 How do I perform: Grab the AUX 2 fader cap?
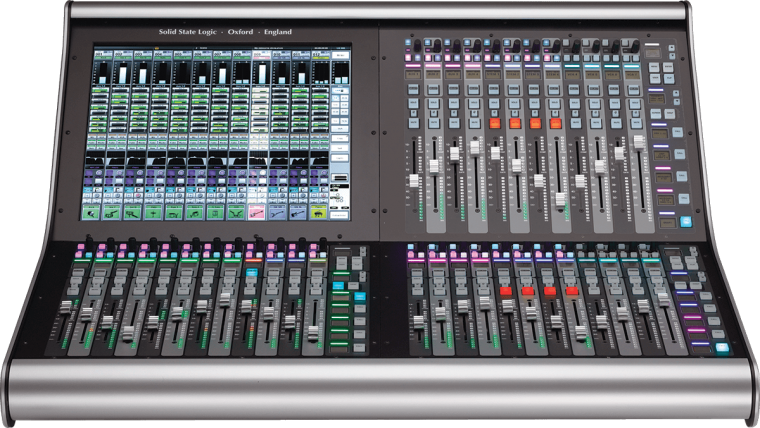(x=434, y=166)
